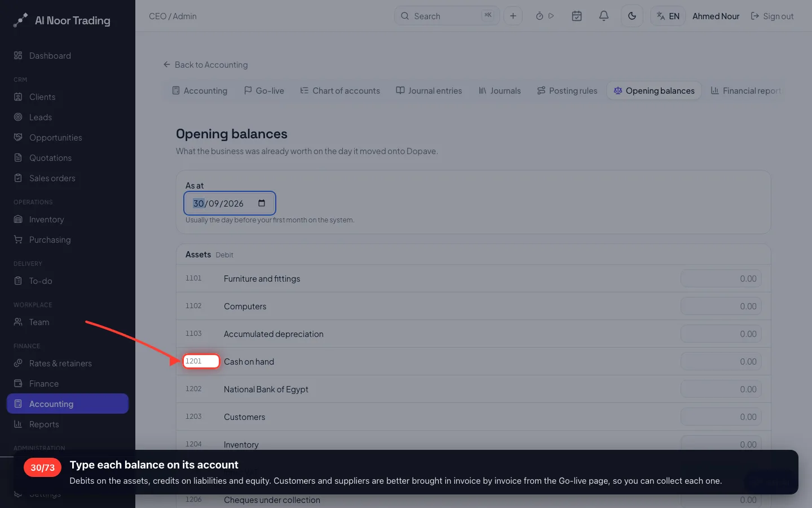
Task: Click the Al Noor Trading logo
Action: tap(62, 20)
